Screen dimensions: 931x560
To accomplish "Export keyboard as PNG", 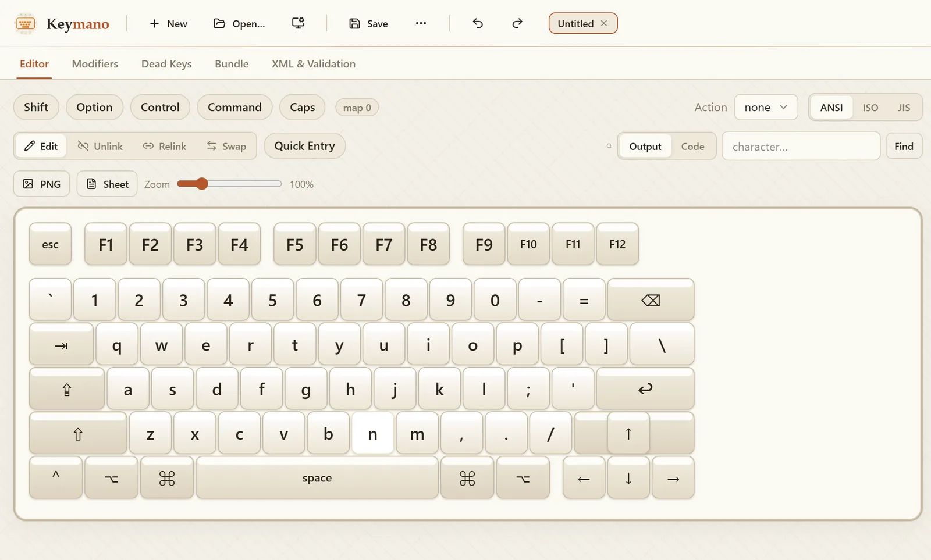I will click(42, 184).
